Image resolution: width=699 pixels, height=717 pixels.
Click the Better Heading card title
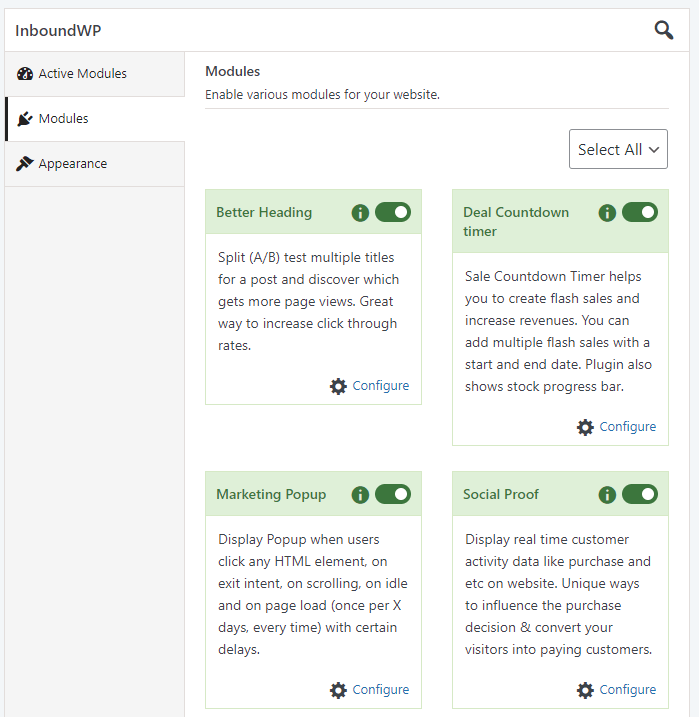point(264,212)
